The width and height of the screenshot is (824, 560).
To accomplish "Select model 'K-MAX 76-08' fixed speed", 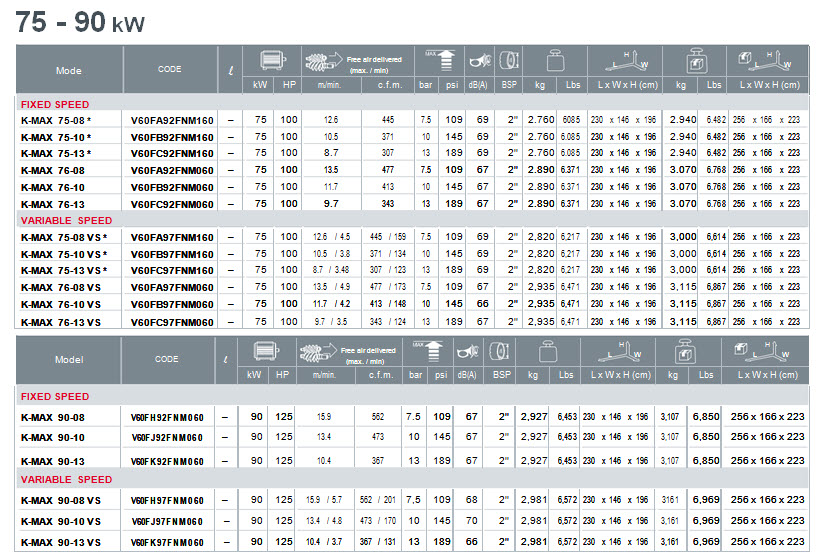I will 53,170.
